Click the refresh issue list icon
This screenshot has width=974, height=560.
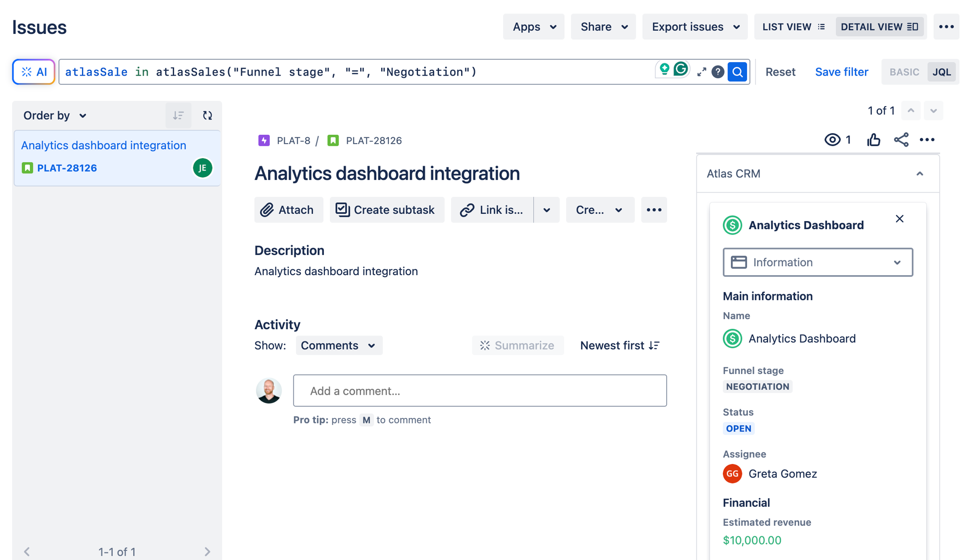pos(207,115)
